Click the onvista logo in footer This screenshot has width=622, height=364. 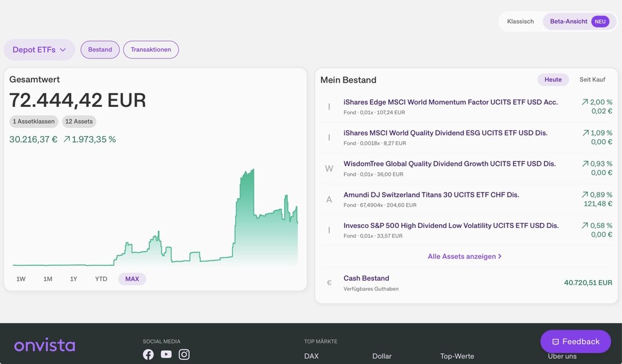click(44, 345)
